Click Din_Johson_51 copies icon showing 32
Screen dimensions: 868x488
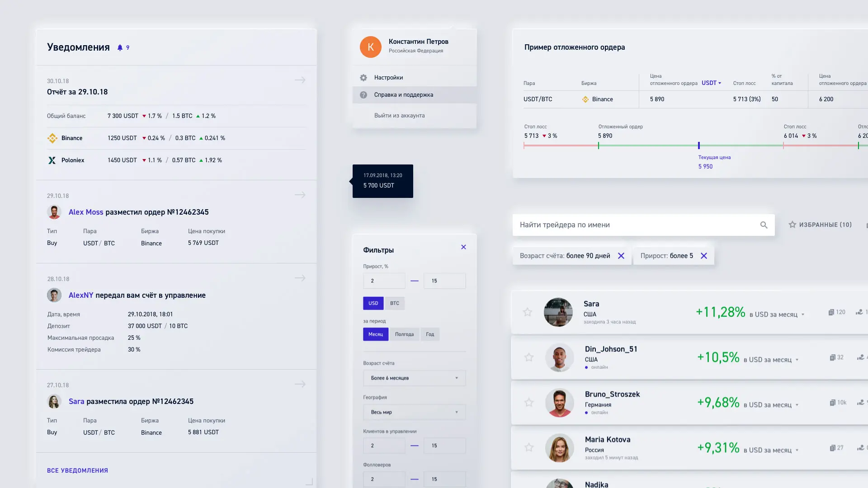coord(832,357)
